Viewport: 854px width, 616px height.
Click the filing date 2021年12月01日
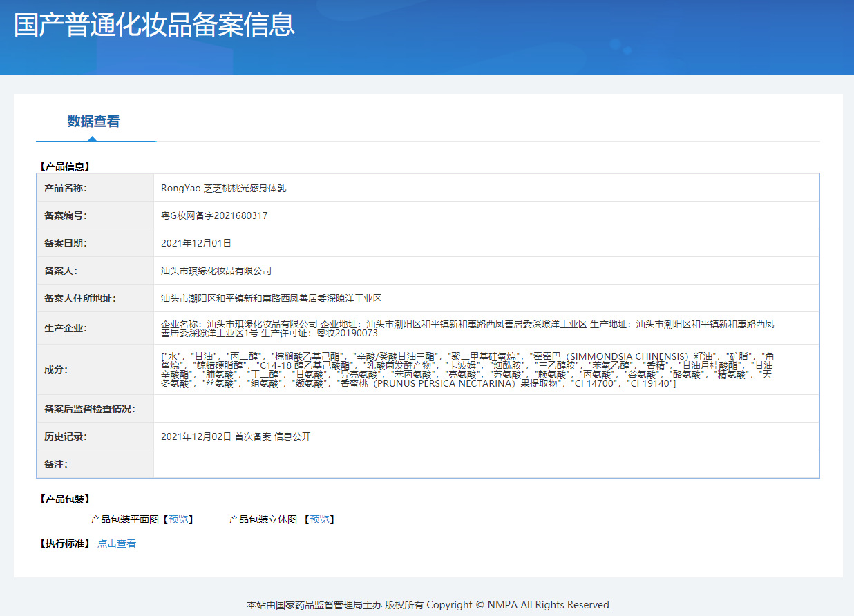(196, 243)
